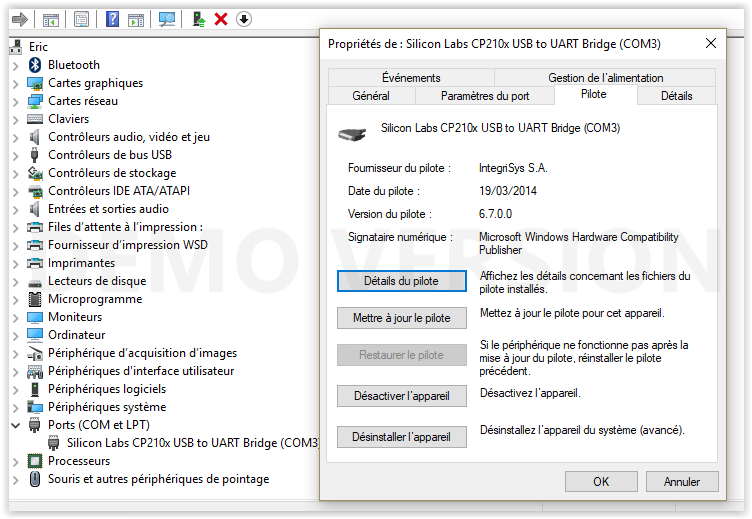Click the circled down arrow toolbar icon

pos(244,19)
